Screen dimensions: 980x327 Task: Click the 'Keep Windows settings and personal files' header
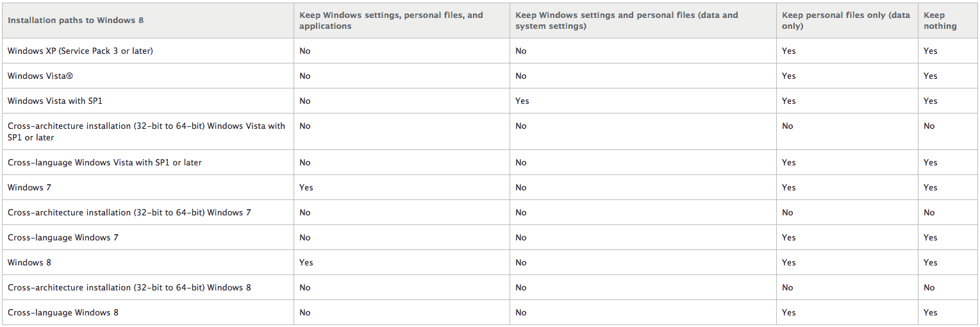point(627,21)
